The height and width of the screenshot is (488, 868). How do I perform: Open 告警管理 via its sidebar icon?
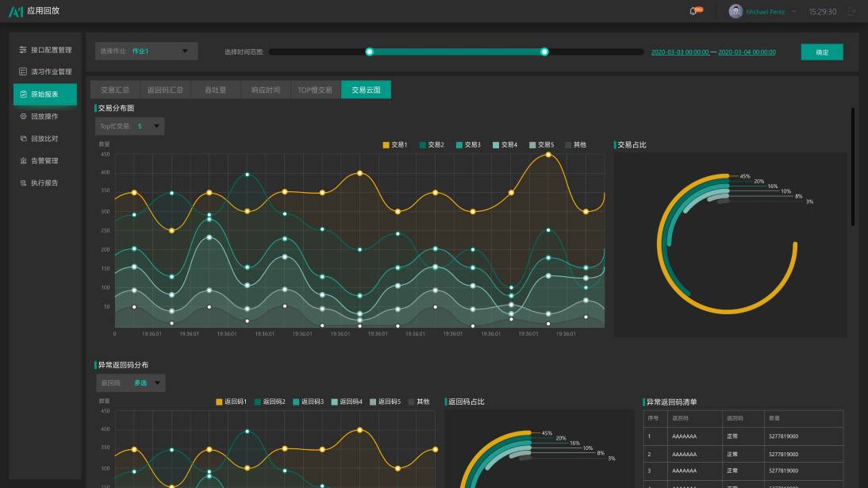[x=23, y=160]
